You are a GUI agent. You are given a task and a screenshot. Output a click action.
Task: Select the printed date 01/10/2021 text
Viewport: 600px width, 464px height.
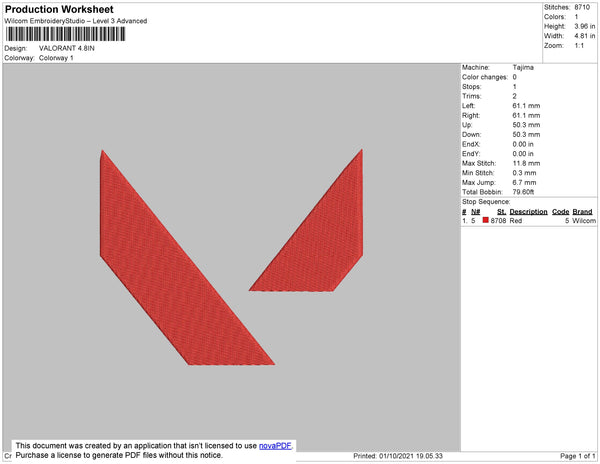point(396,456)
